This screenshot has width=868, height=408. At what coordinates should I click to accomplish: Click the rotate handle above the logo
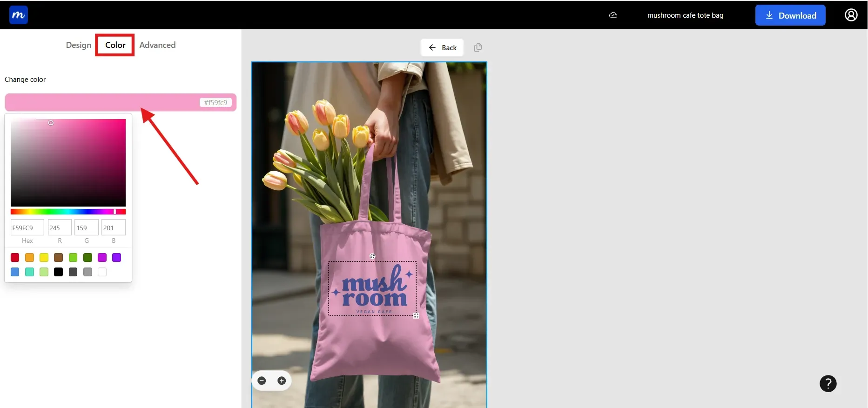[372, 256]
